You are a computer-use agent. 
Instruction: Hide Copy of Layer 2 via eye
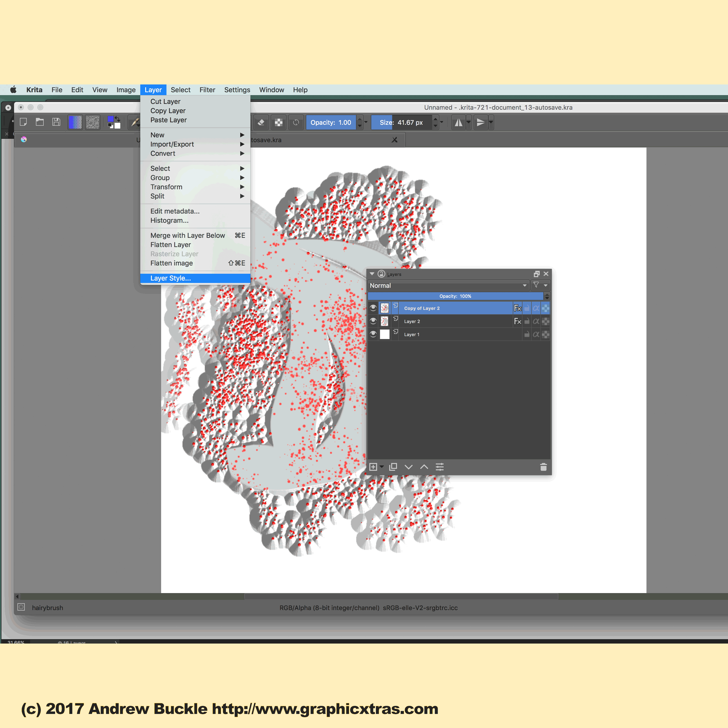[x=373, y=308]
